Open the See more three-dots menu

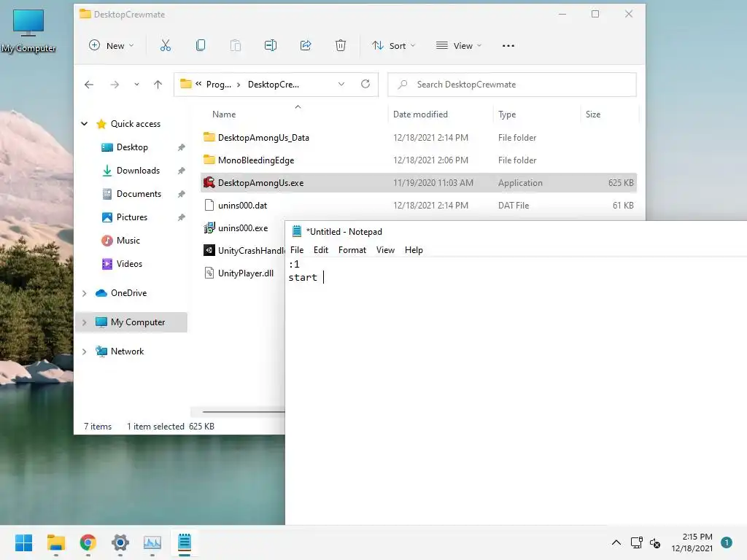coord(508,46)
